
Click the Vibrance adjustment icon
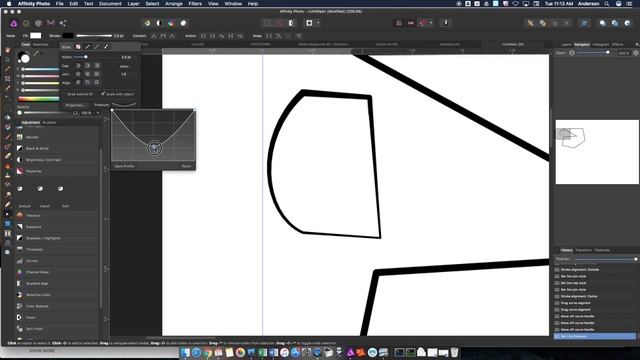tap(20, 216)
